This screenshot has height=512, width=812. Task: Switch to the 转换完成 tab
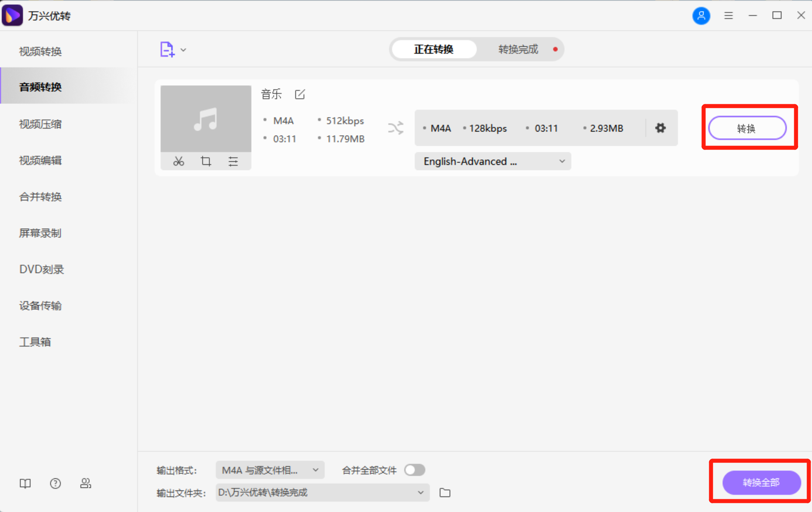tap(518, 49)
